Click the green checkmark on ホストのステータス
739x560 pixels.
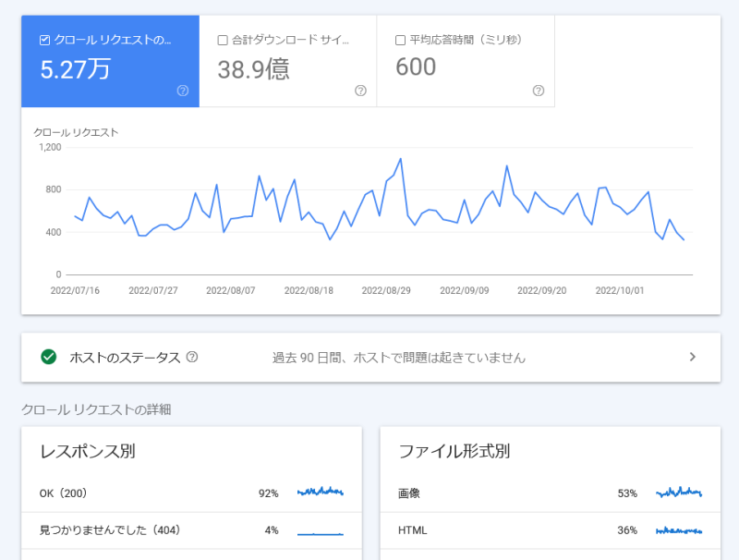tap(48, 357)
